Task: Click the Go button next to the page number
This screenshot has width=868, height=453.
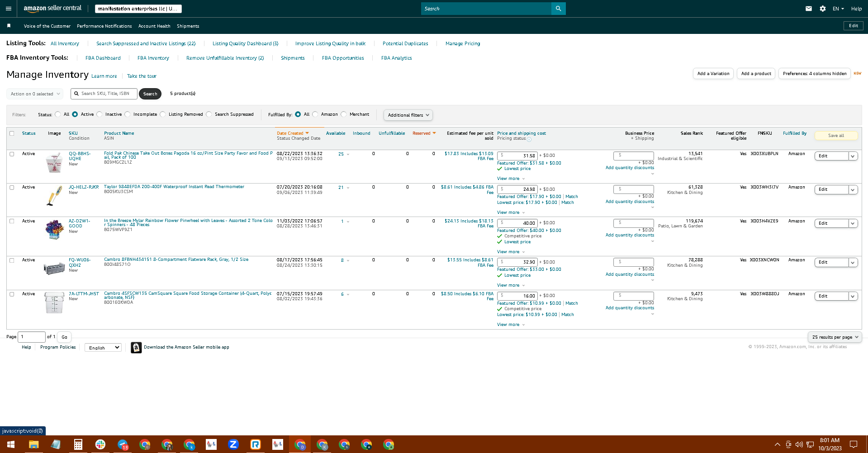Action: pos(64,337)
